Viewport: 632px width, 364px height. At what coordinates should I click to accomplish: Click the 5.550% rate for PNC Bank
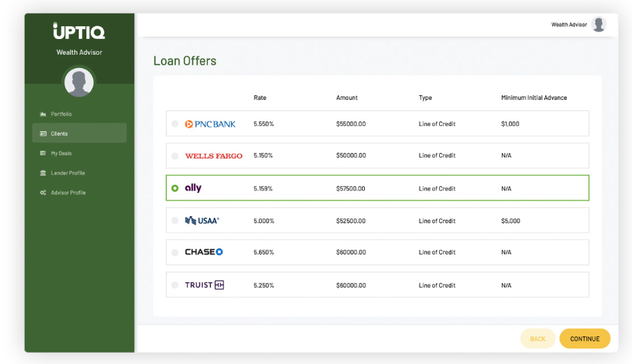click(263, 124)
